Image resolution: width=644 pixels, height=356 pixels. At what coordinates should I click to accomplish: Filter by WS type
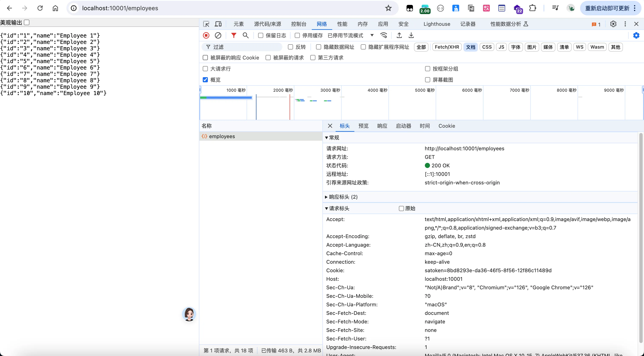point(579,47)
